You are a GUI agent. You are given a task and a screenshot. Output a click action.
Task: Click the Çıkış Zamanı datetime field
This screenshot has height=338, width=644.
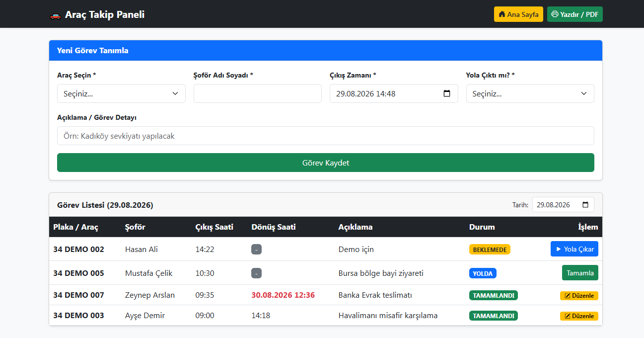(394, 93)
